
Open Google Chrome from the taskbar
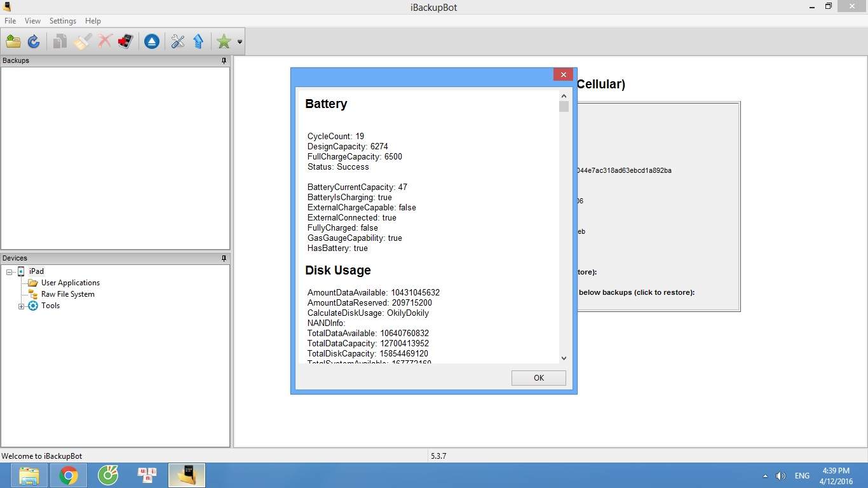click(69, 475)
